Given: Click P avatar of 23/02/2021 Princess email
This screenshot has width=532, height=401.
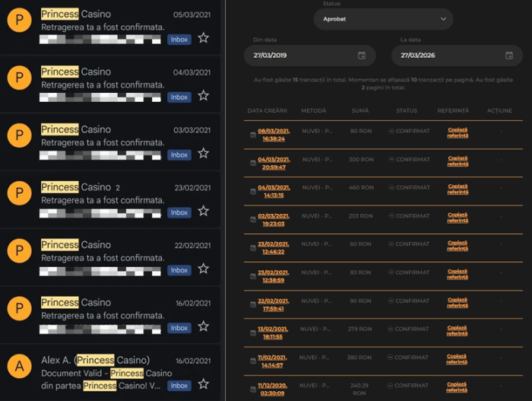Looking at the screenshot, I should click(x=19, y=193).
